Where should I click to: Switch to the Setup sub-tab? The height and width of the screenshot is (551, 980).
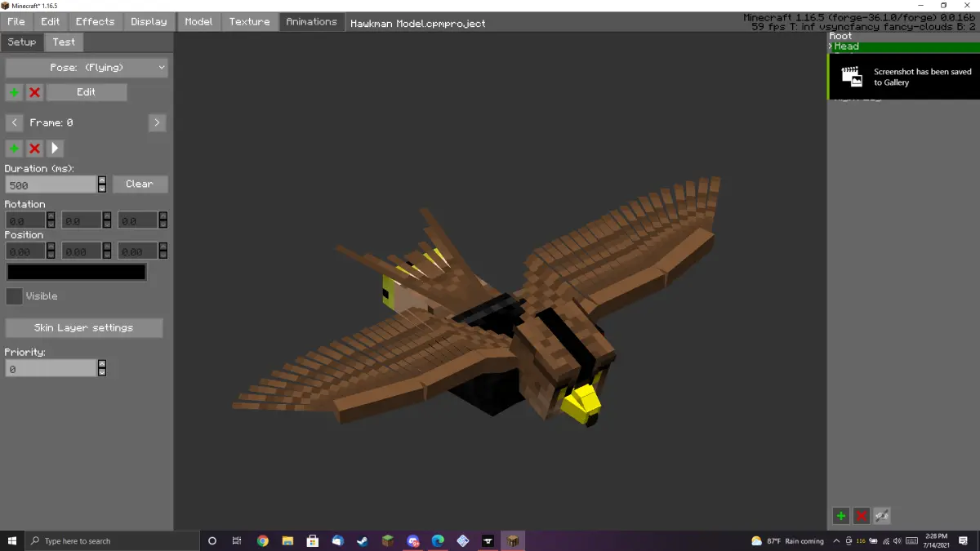coord(22,42)
